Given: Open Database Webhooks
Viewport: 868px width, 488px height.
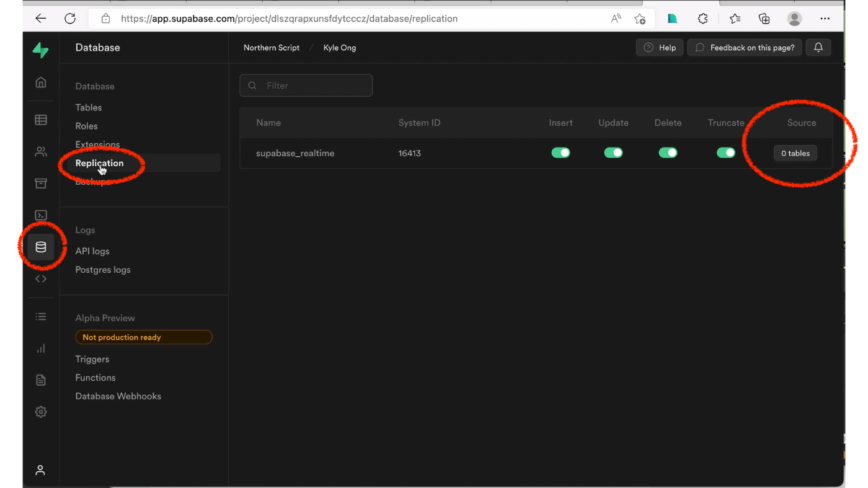Looking at the screenshot, I should point(118,396).
